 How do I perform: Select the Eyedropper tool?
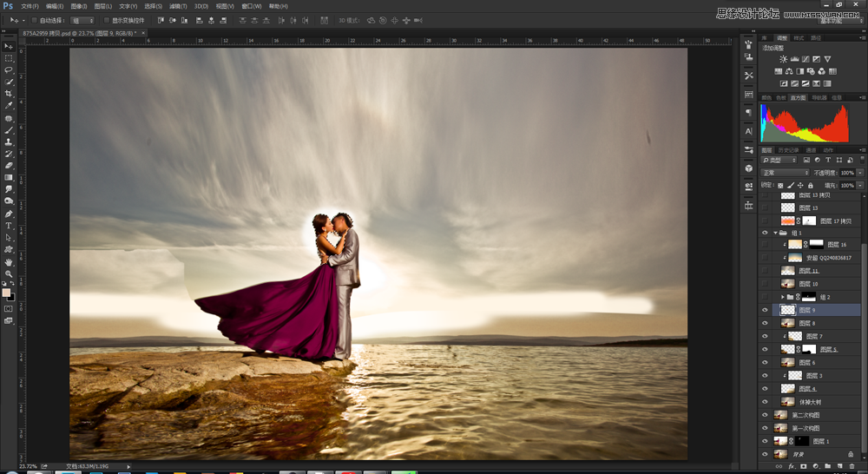tap(9, 105)
